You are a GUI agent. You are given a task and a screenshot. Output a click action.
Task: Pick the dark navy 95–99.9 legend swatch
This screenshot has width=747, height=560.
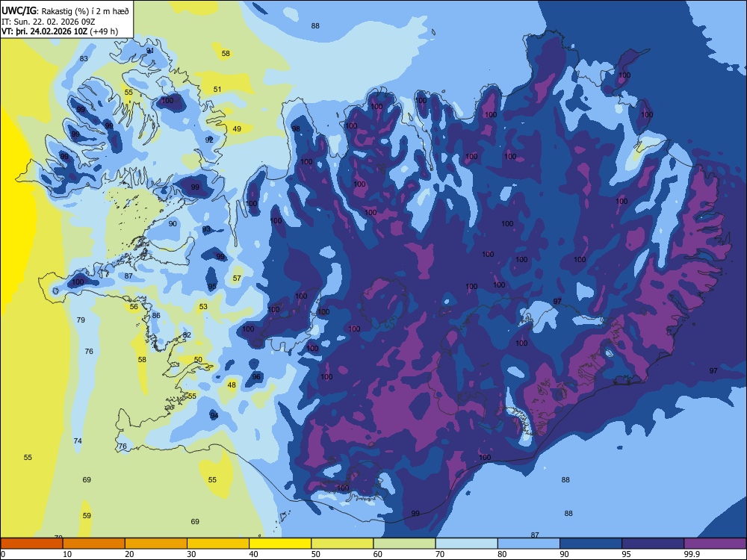point(653,544)
